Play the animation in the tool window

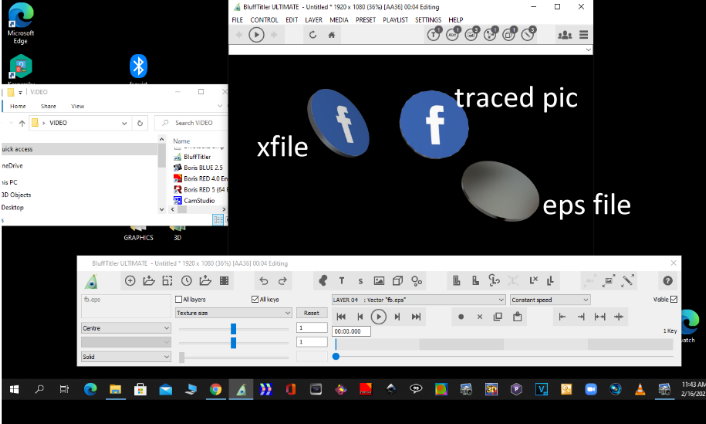379,317
